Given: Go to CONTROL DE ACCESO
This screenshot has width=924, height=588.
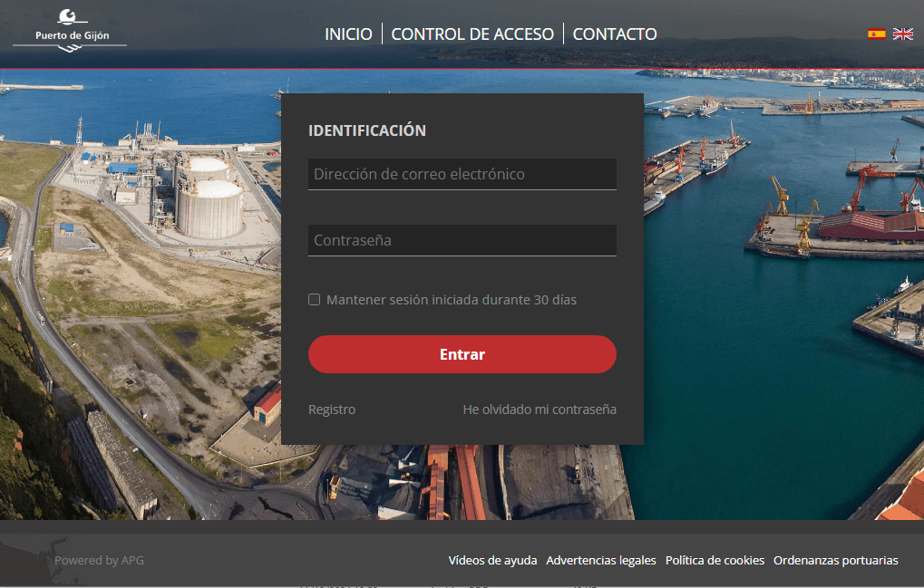Looking at the screenshot, I should click(472, 34).
